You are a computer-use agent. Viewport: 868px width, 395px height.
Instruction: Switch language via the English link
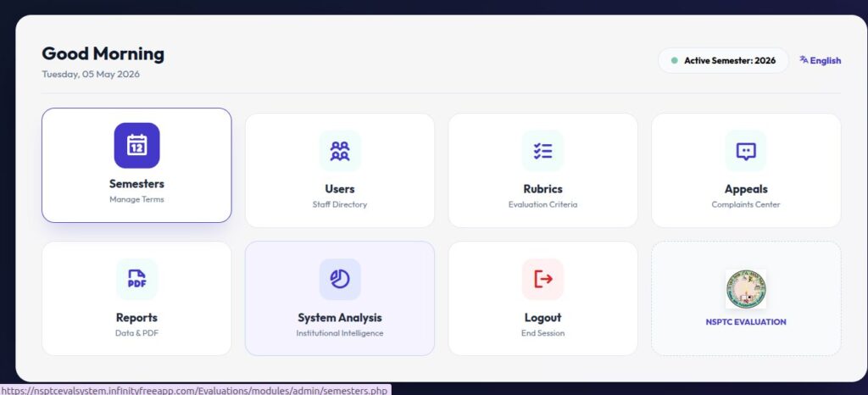pyautogui.click(x=825, y=61)
